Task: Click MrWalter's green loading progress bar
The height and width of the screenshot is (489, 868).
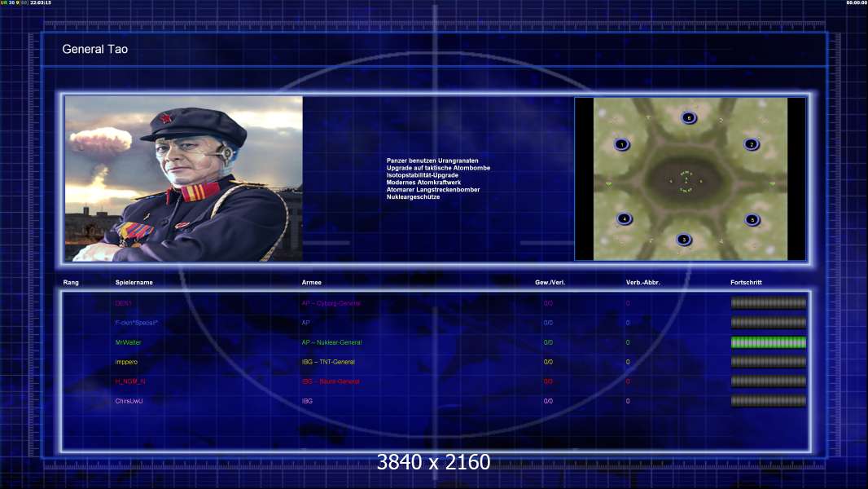Action: click(x=769, y=342)
